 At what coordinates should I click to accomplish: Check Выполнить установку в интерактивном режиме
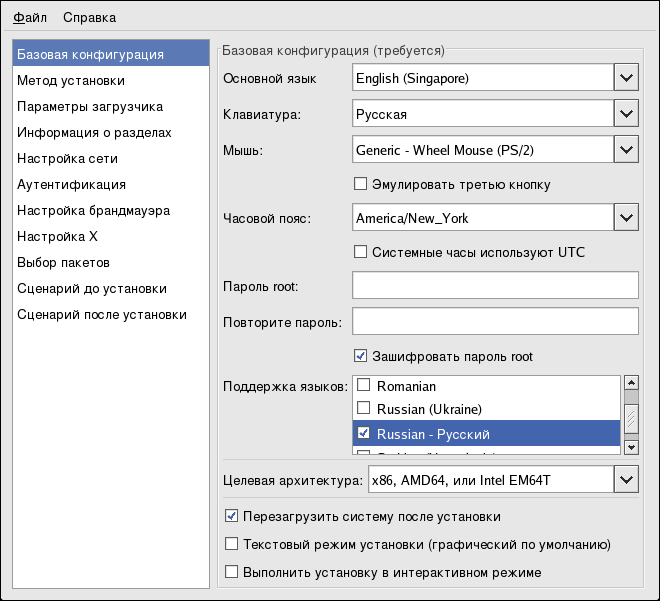(x=232, y=573)
